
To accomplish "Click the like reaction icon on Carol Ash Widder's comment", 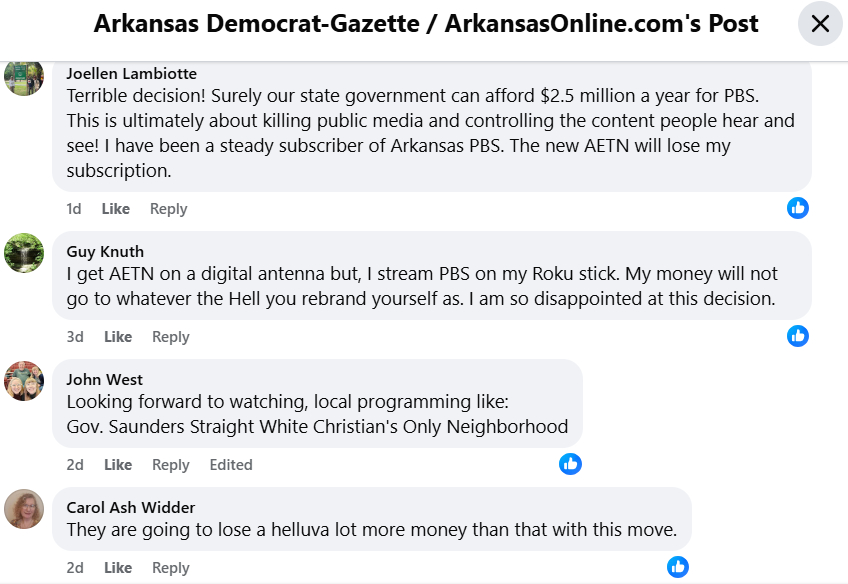I will [677, 567].
